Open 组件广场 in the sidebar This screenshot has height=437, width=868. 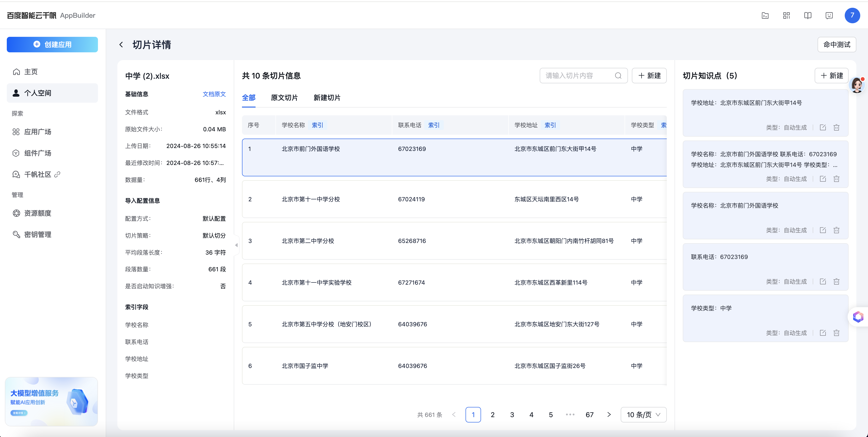(52, 153)
